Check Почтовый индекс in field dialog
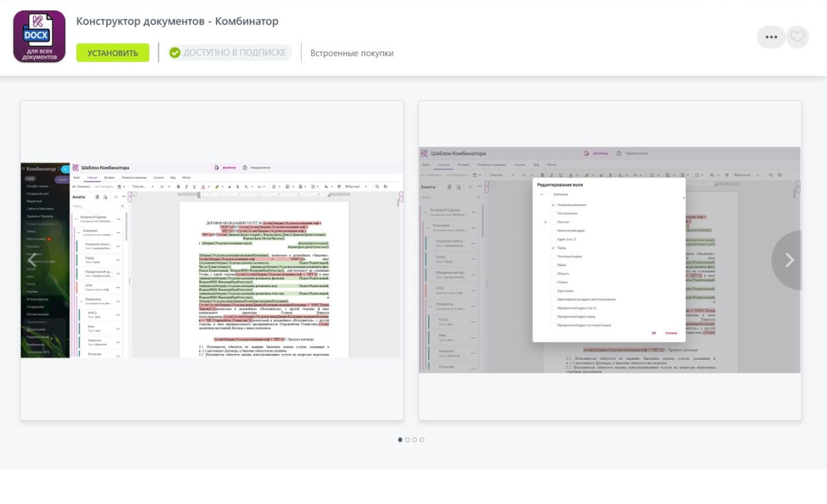This screenshot has width=827, height=504. coord(553,257)
